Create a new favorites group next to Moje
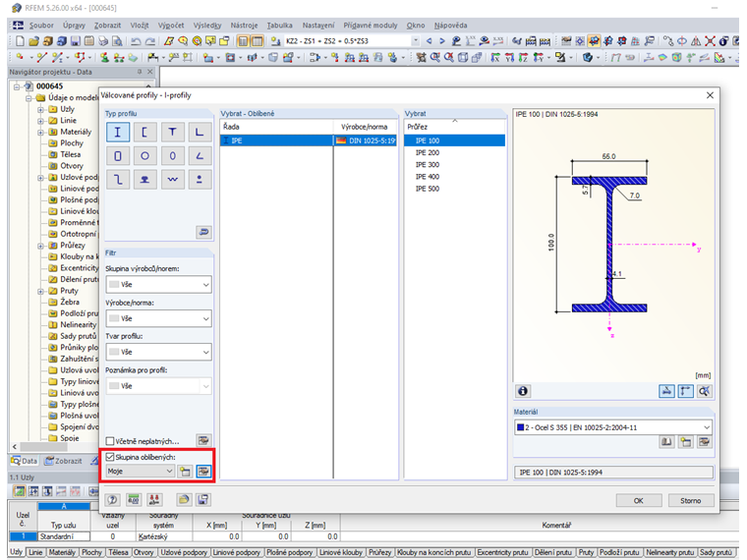 pyautogui.click(x=185, y=472)
